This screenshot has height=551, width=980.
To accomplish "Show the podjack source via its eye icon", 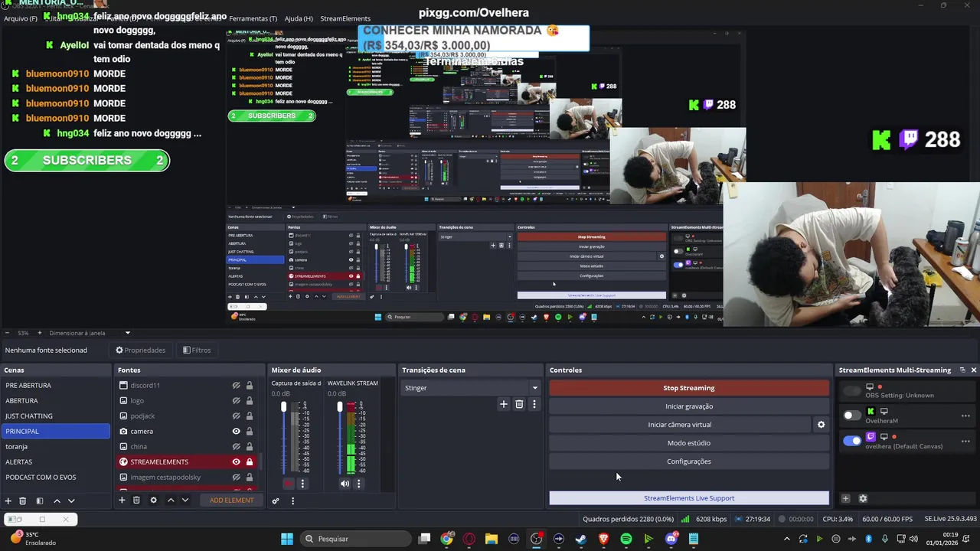I will click(x=237, y=416).
